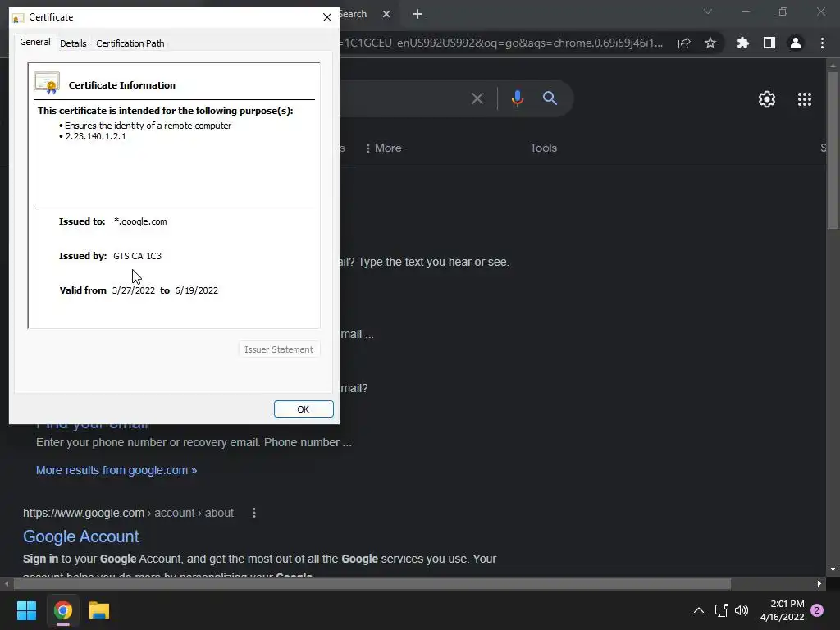Click the valid-from date 3/27/2022

[134, 290]
